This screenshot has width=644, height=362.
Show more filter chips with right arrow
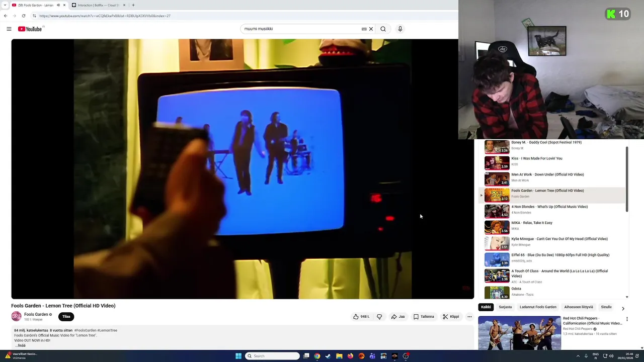click(623, 308)
